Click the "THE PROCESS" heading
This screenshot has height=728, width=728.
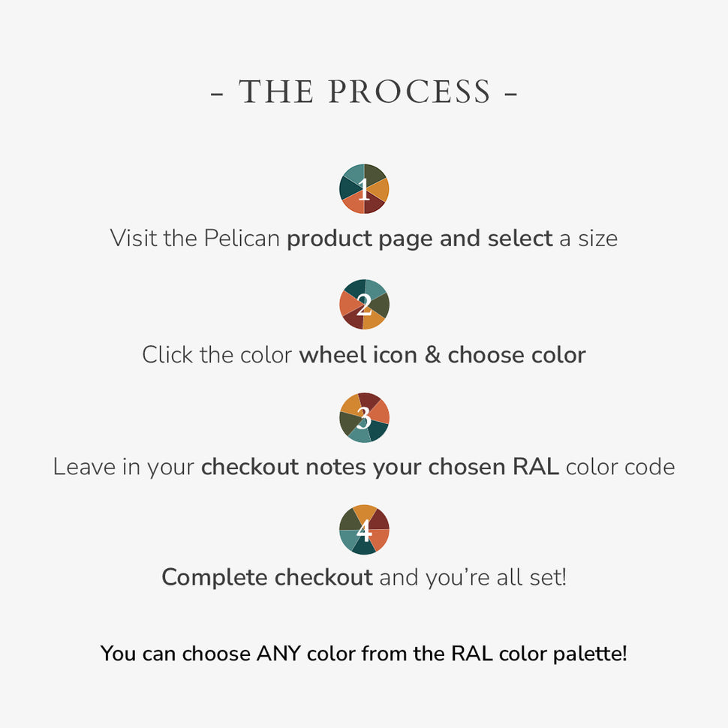point(364,92)
